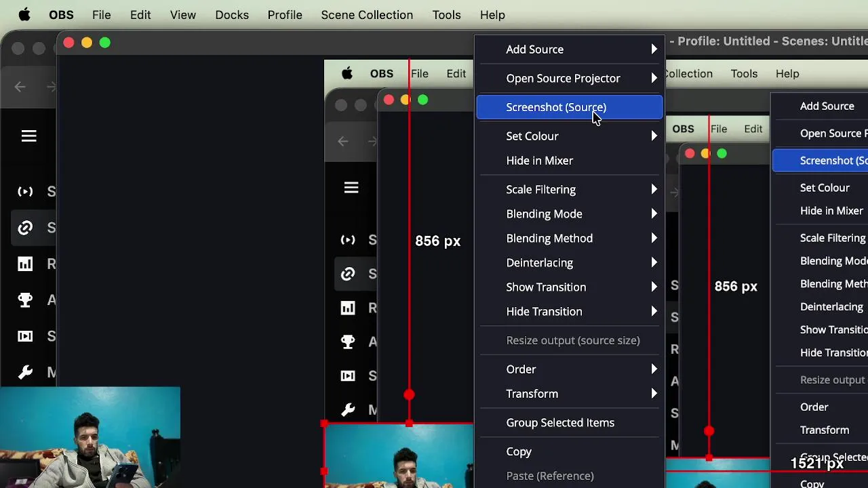The image size is (868, 488).
Task: Expand the Order submenu in the front context menu
Action: click(x=570, y=369)
